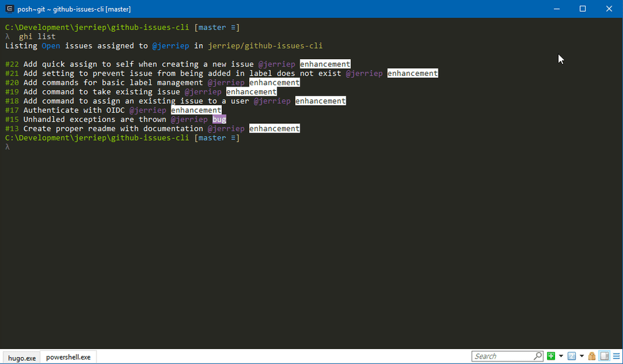Open the new console dropdown arrow
Viewport: 623px width, 364px height.
coord(561,356)
